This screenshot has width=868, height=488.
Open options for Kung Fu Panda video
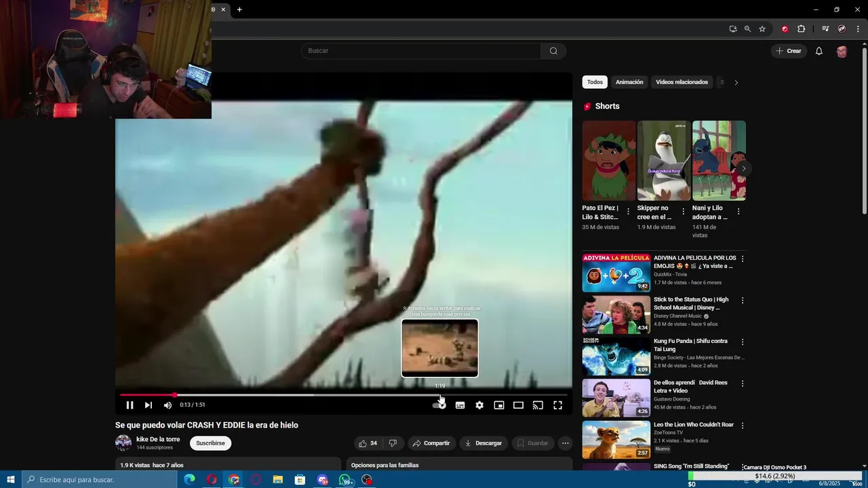(x=743, y=342)
